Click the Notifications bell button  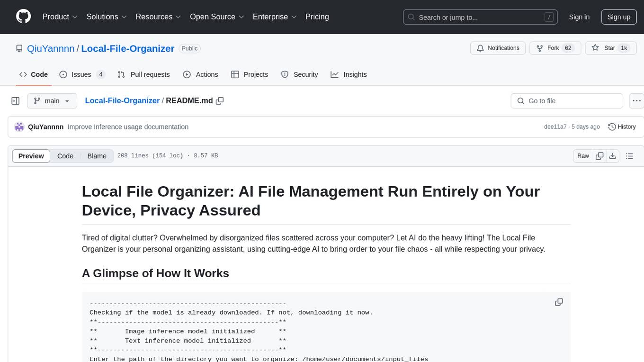[498, 48]
